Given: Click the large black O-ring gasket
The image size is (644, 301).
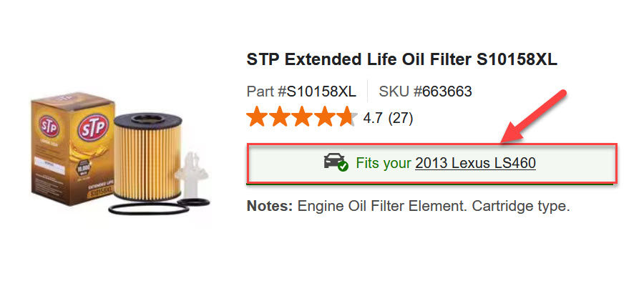Looking at the screenshot, I should (x=148, y=209).
